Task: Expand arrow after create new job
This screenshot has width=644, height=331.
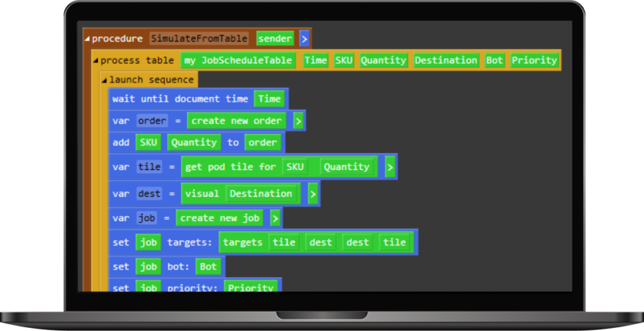Action: point(275,218)
